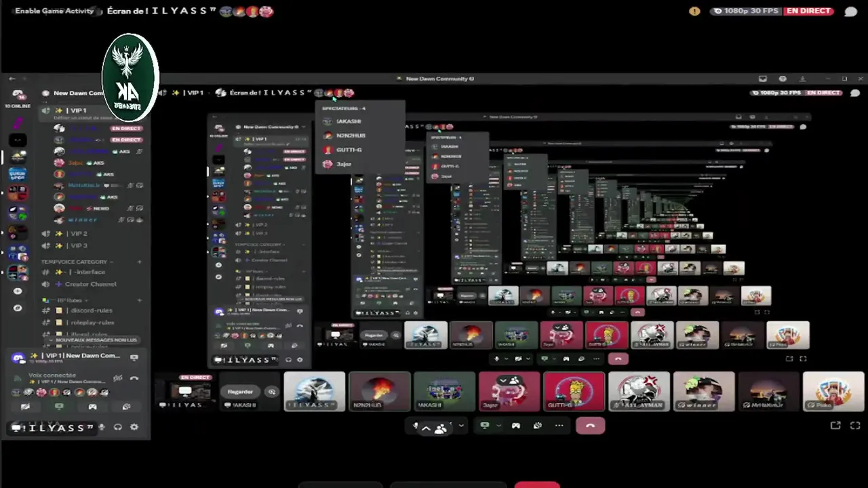Click the back arrow above the server list
Viewport: 868px width, 488px height.
click(12, 79)
